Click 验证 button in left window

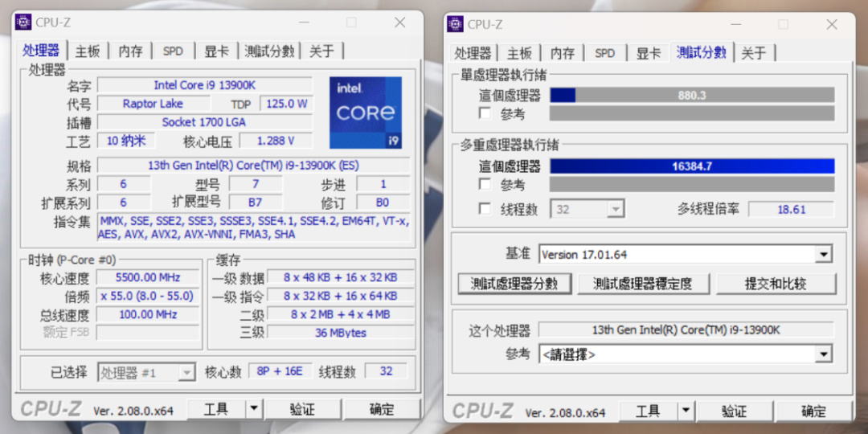click(303, 410)
